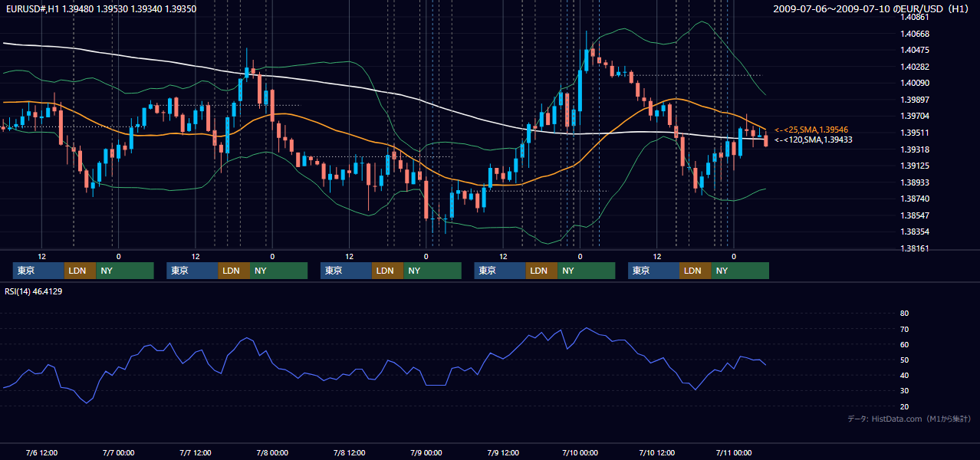Click RSI scale value 80
The height and width of the screenshot is (460, 980).
(904, 314)
